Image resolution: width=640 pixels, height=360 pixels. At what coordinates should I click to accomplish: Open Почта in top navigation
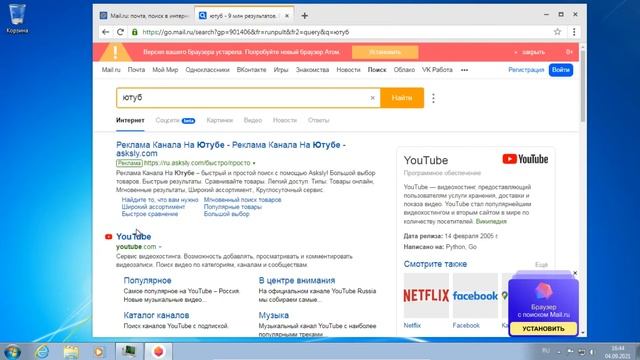point(136,70)
